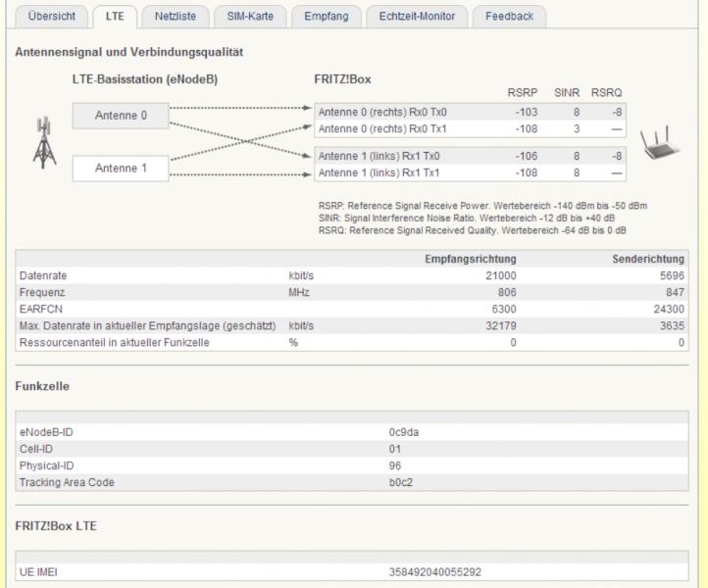The image size is (708, 588).
Task: Open the Netzliste tab
Action: coord(176,17)
